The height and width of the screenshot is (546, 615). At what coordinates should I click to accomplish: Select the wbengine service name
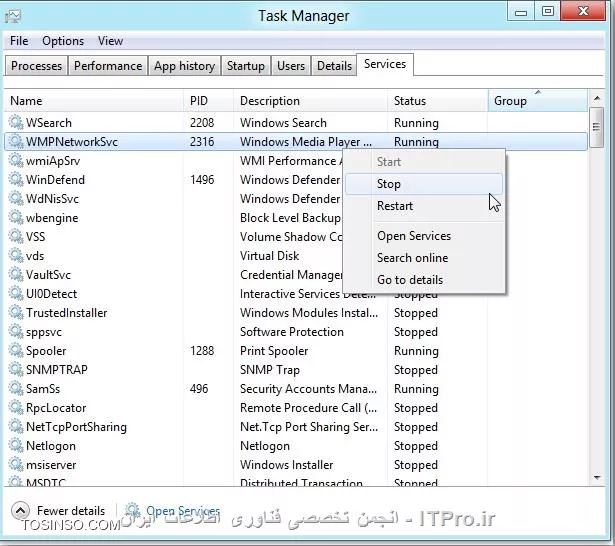(x=52, y=218)
